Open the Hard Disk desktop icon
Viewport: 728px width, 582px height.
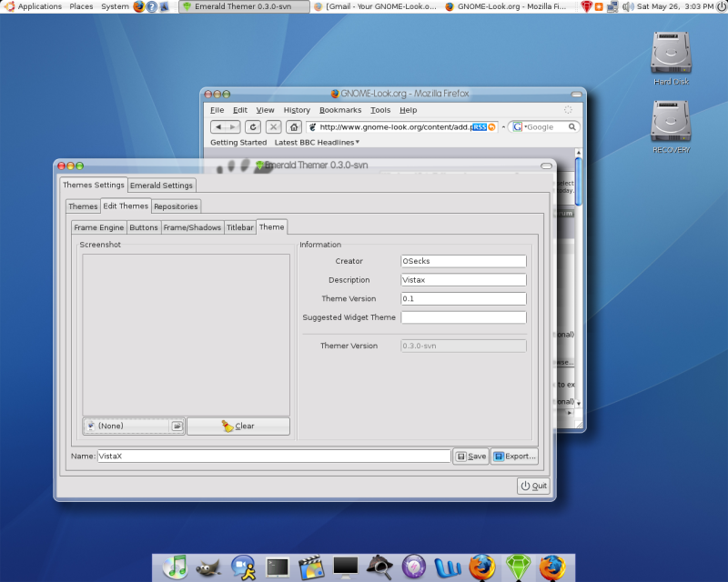[x=671, y=58]
